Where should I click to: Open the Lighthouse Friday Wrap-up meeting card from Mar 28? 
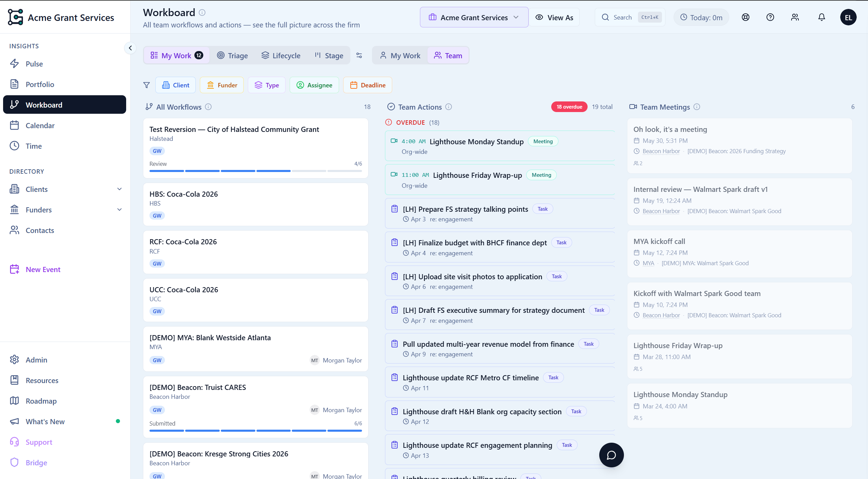pos(739,356)
